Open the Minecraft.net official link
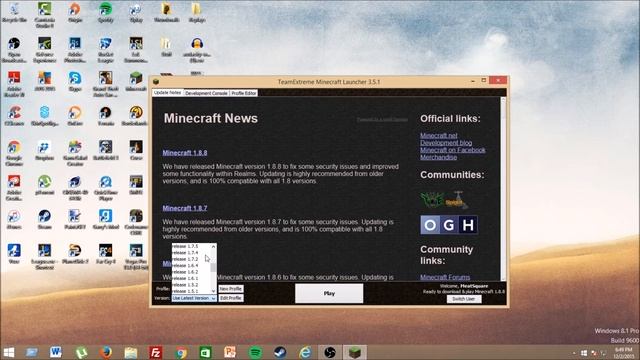The image size is (640, 360). (x=439, y=136)
